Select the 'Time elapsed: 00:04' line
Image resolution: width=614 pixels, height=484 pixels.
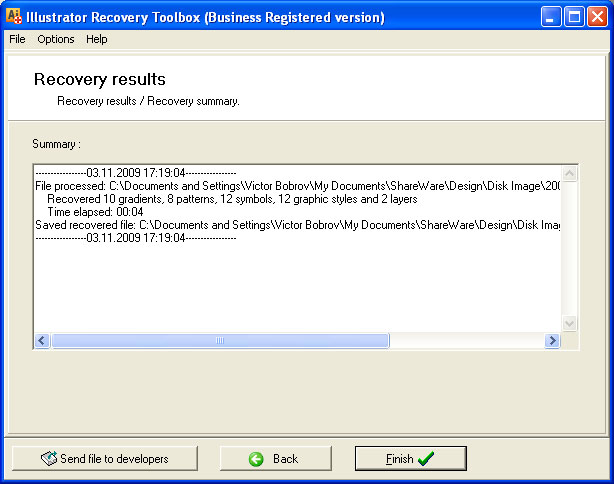[95, 212]
